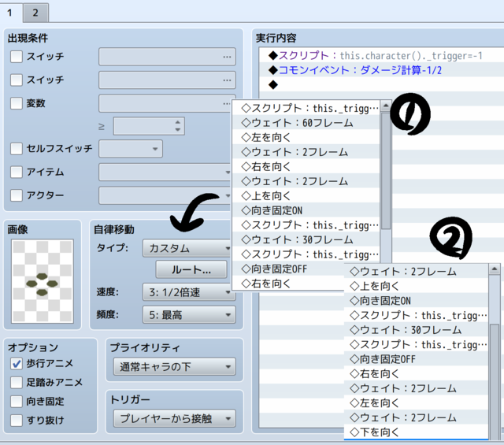This screenshot has height=445, width=504.
Task: Select 上を向く in second route list
Action: pyautogui.click(x=417, y=286)
